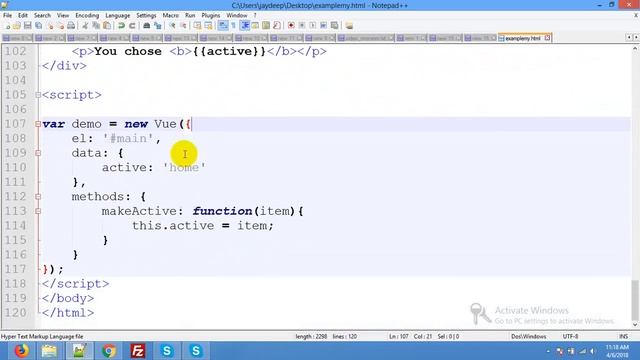
Task: Stop macro recording via toolbar
Action: [302, 26]
